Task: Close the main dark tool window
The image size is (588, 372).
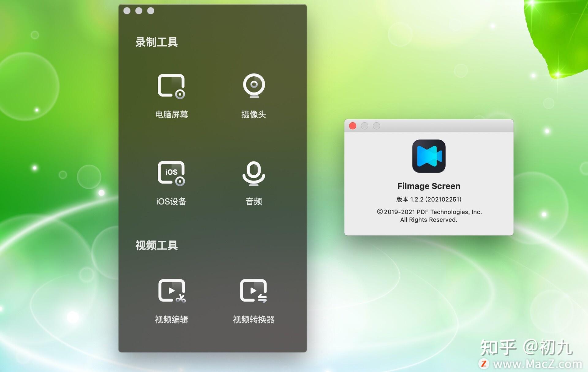Action: [x=127, y=11]
